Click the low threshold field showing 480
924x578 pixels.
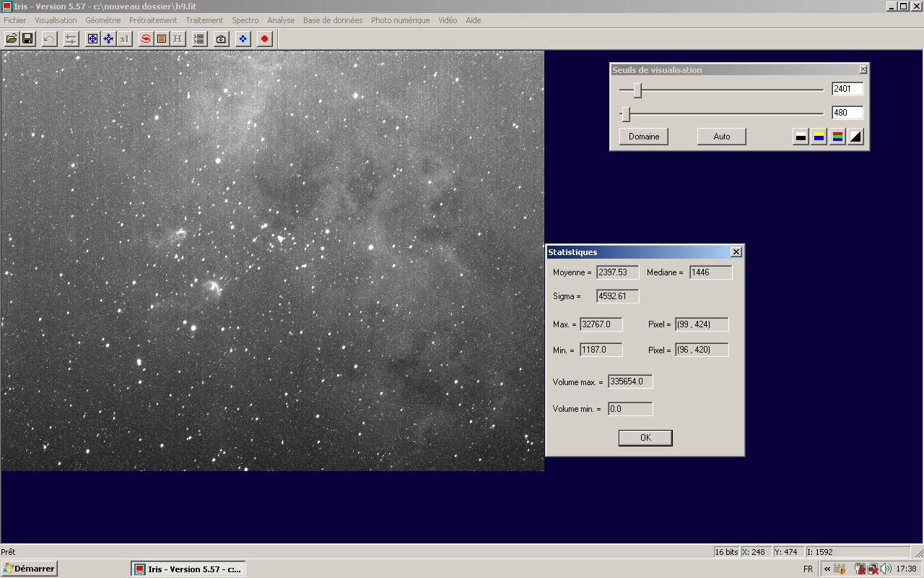[847, 113]
